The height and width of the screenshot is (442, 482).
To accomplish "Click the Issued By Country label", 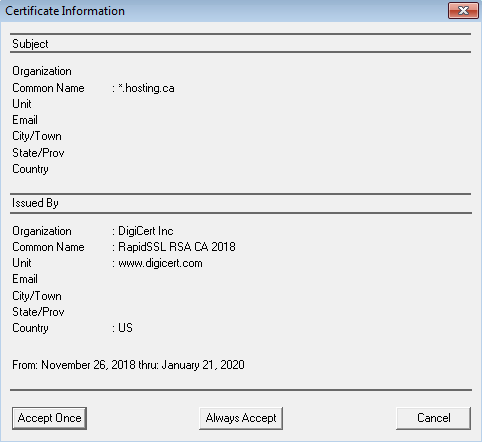I will tap(30, 328).
